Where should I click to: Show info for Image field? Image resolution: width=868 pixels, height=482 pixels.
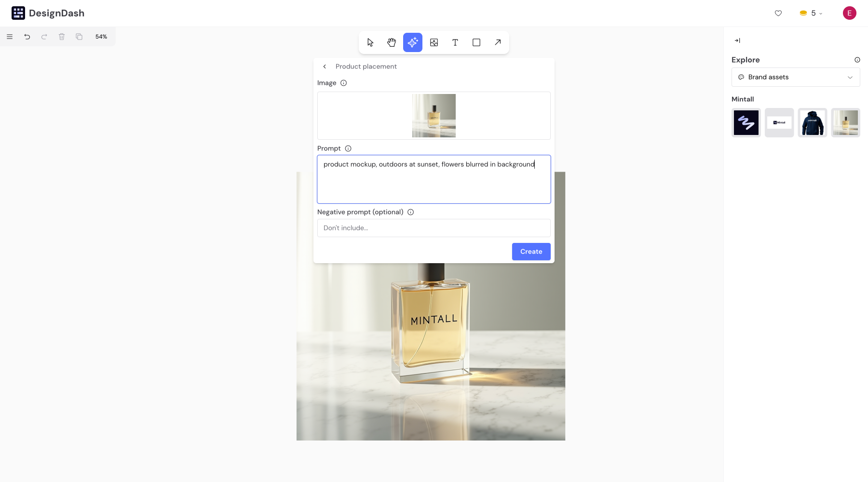coord(344,83)
